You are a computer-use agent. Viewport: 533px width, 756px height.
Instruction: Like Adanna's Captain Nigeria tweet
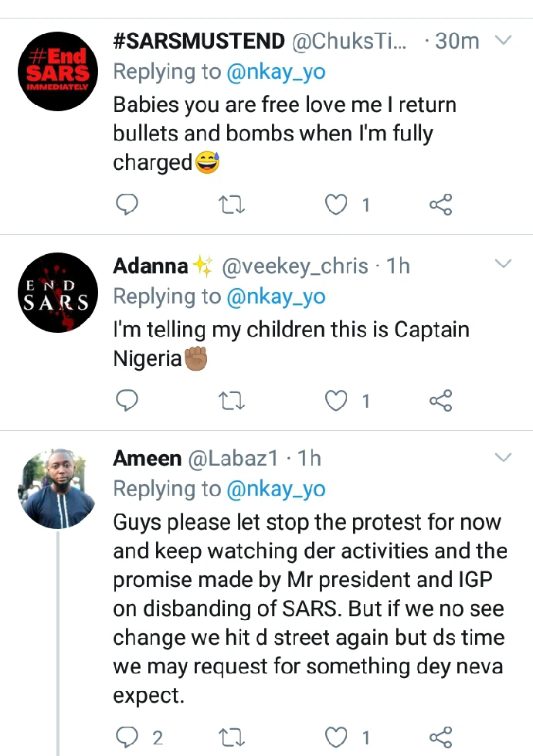tap(336, 401)
